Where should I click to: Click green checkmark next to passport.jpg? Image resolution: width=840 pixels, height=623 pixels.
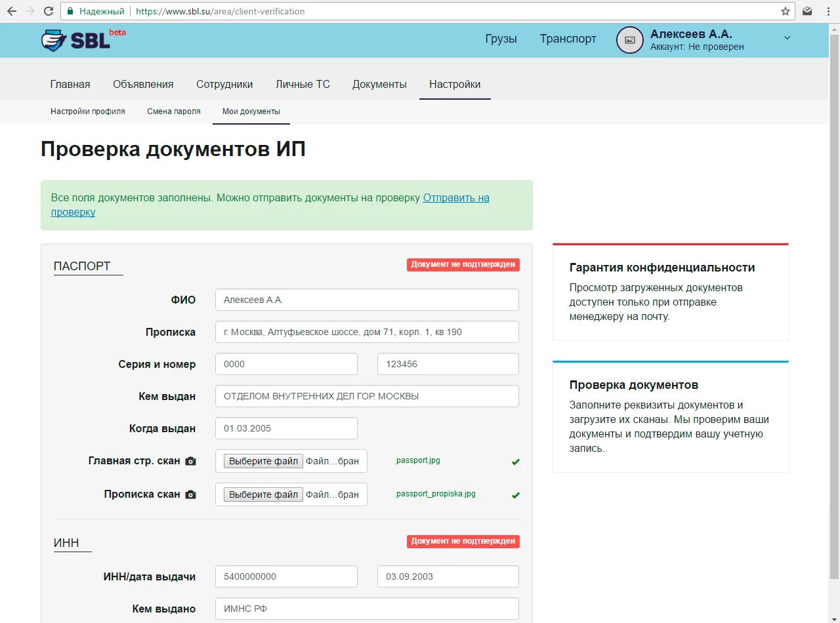pos(515,462)
